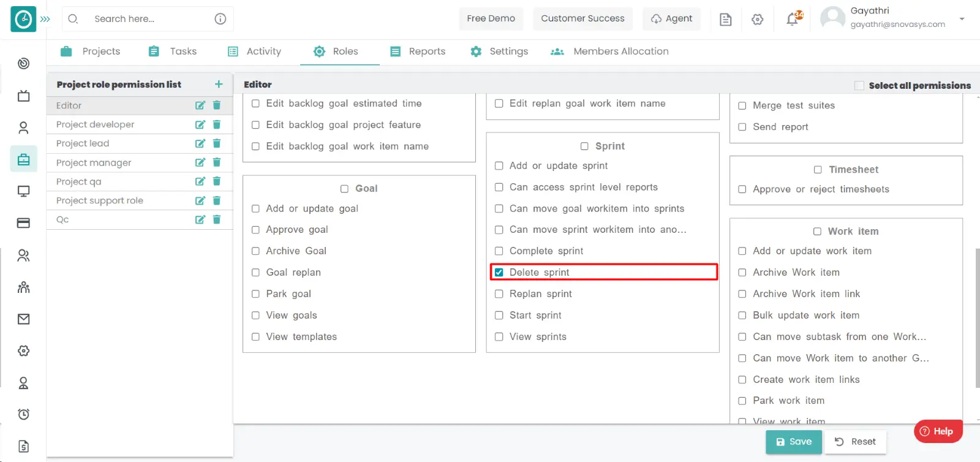
Task: Expand the sidebar with double chevron
Action: tap(45, 19)
